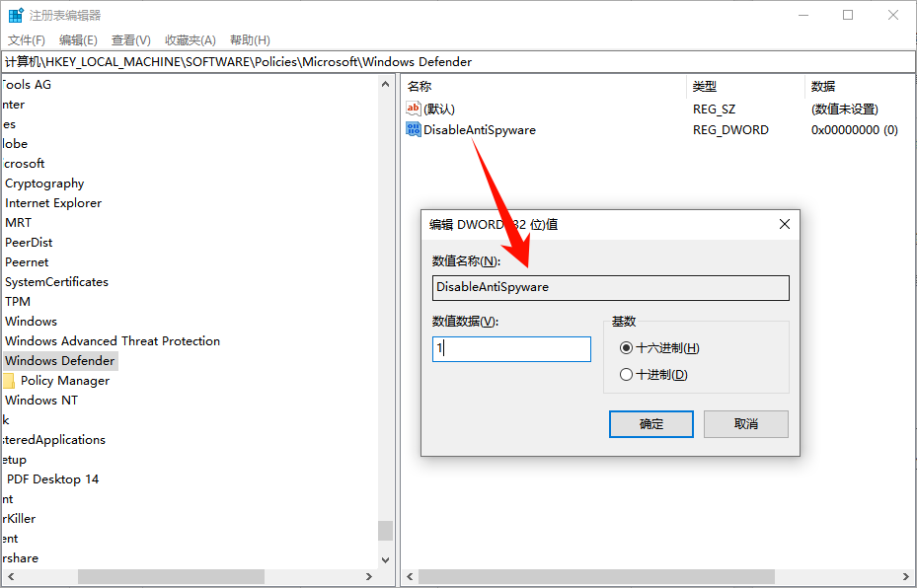Select the Peernet key

coord(27,262)
